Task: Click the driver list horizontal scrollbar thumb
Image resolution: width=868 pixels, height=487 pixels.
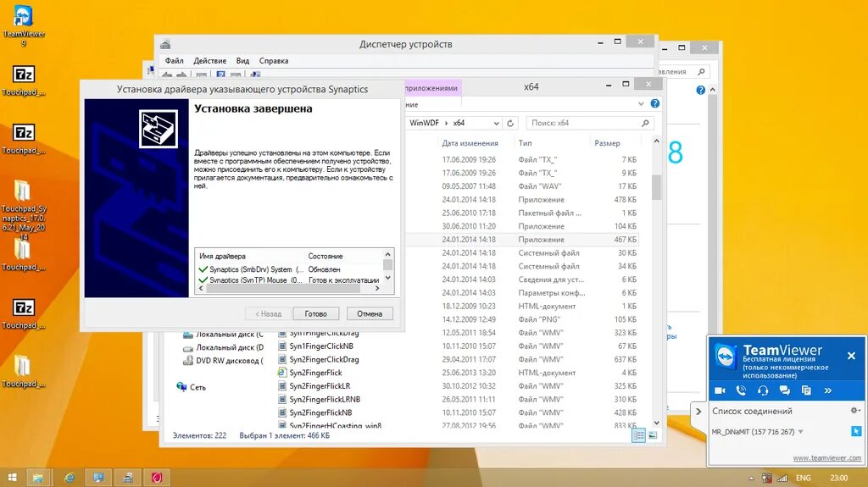Action: 283,288
